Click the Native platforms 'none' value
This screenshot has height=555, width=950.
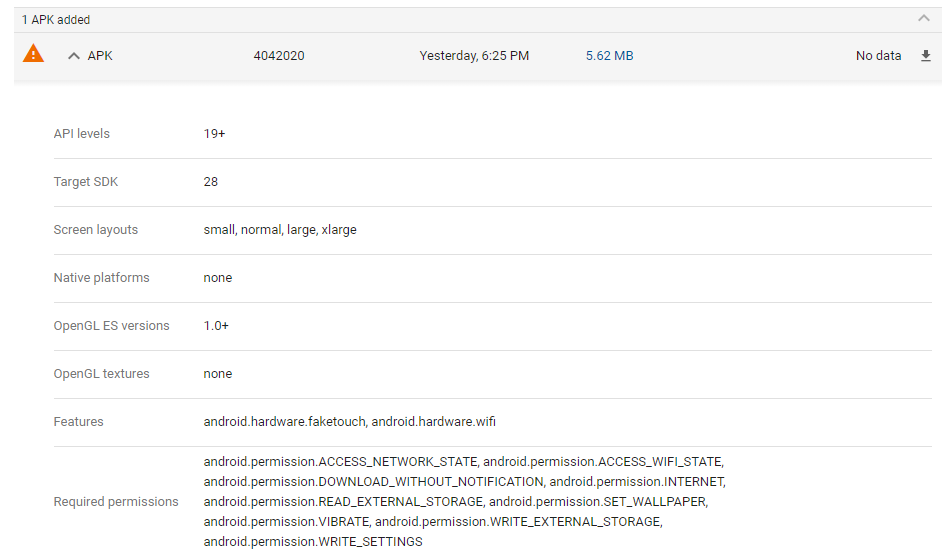pyautogui.click(x=218, y=278)
